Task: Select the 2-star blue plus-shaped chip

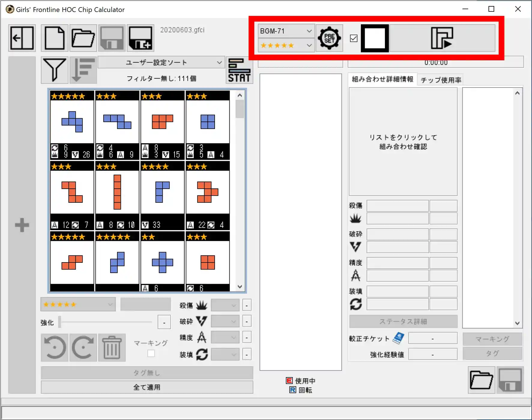Action: tap(162, 261)
